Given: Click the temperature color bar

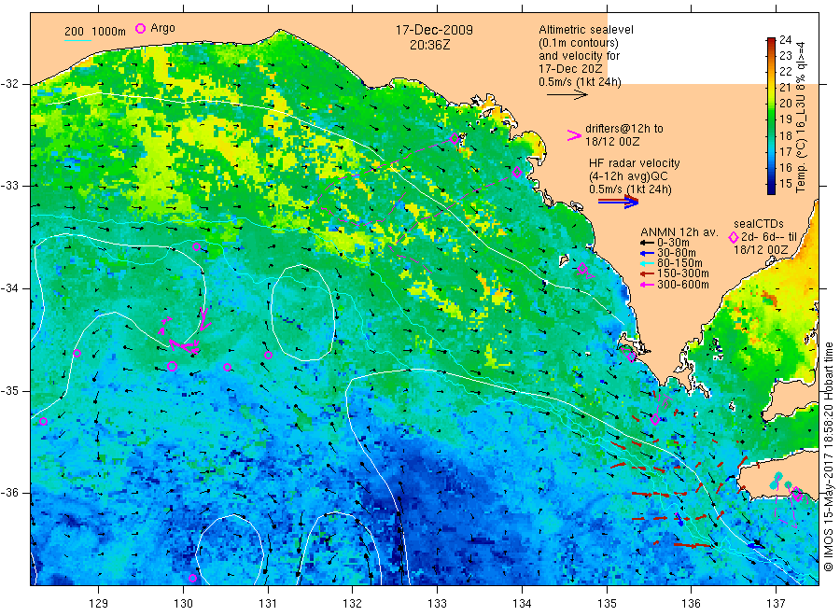Looking at the screenshot, I should tap(771, 116).
